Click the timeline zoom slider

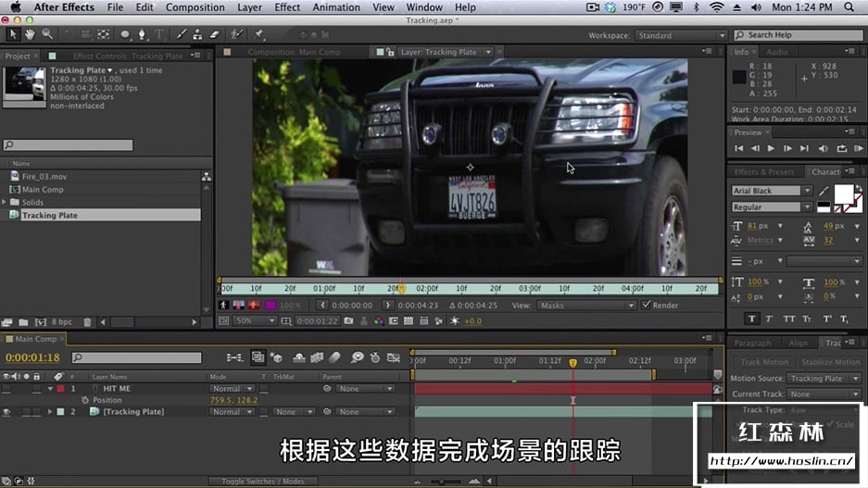(441, 482)
